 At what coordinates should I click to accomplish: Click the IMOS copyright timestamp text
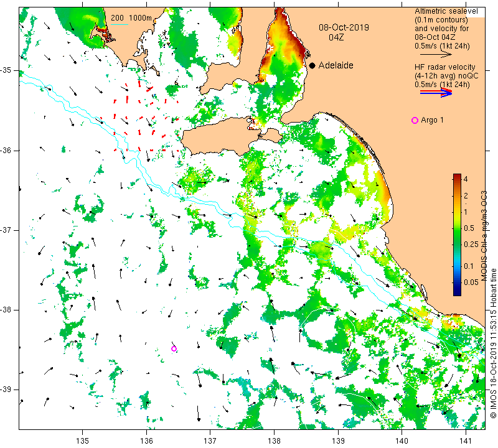(x=493, y=343)
